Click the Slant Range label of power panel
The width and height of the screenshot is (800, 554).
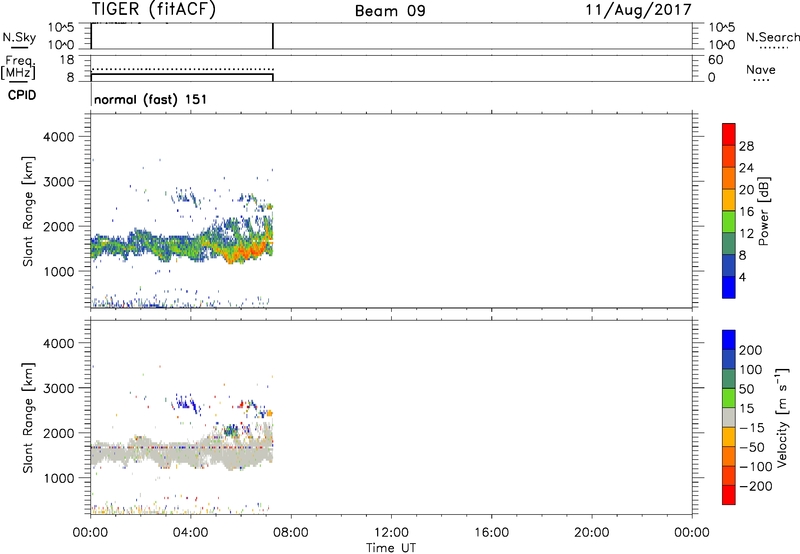(28, 211)
